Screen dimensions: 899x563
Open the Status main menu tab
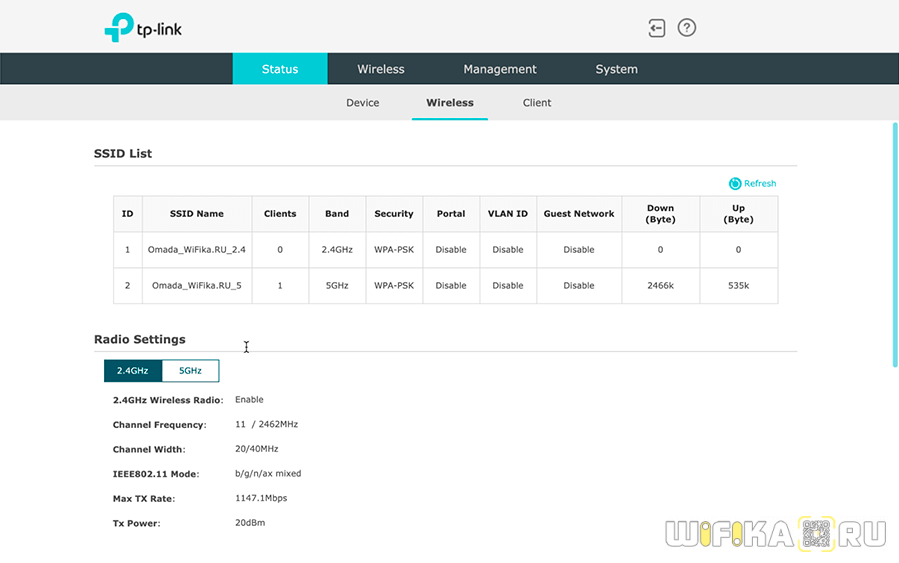(x=280, y=69)
